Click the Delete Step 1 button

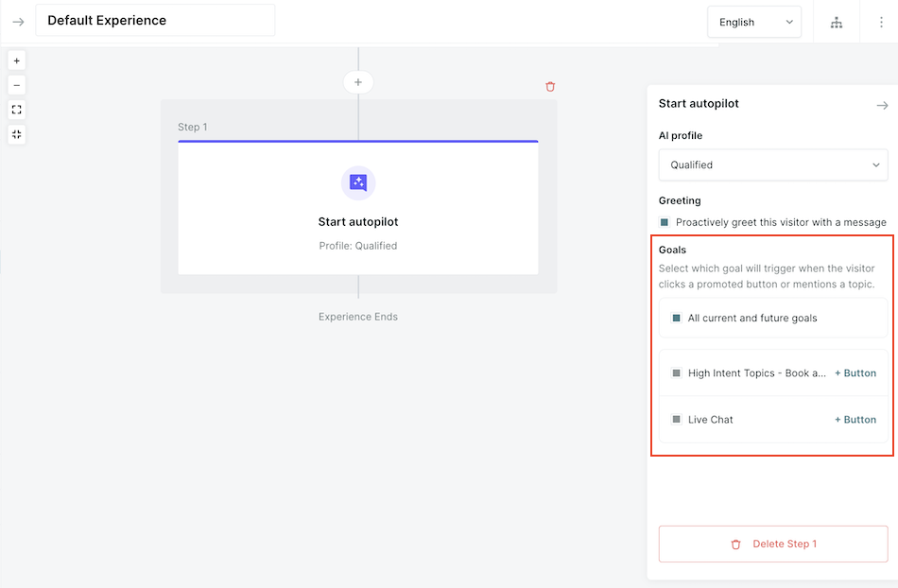pyautogui.click(x=772, y=544)
